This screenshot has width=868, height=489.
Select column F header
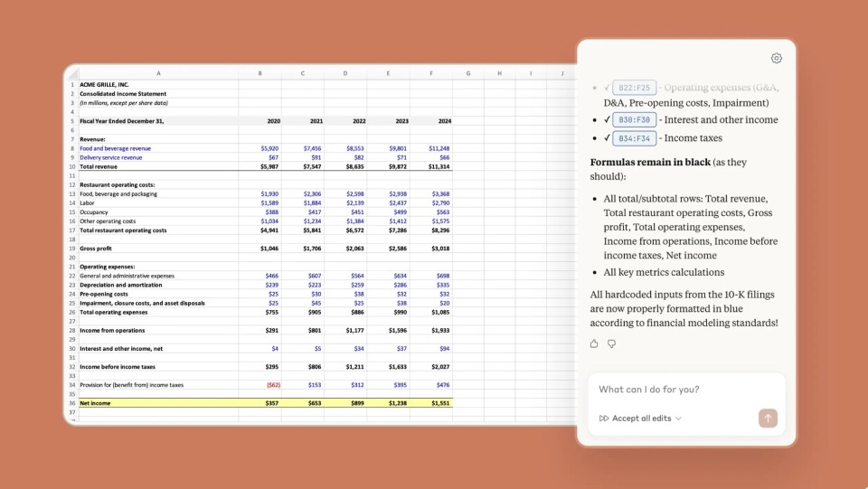tap(431, 73)
